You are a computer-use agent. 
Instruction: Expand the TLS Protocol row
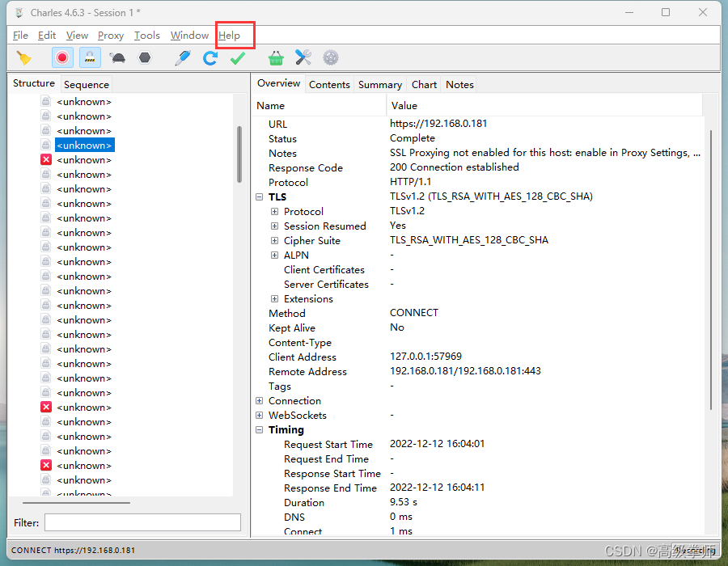[274, 212]
